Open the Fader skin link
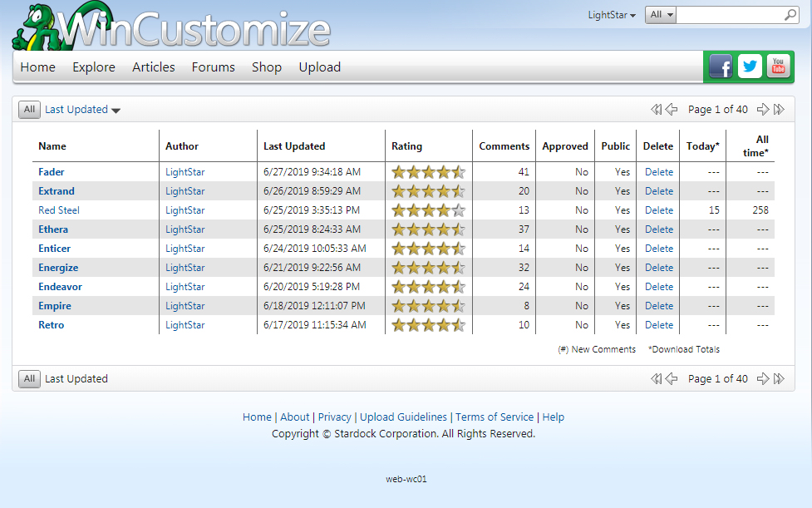This screenshot has width=812, height=508. tap(52, 172)
